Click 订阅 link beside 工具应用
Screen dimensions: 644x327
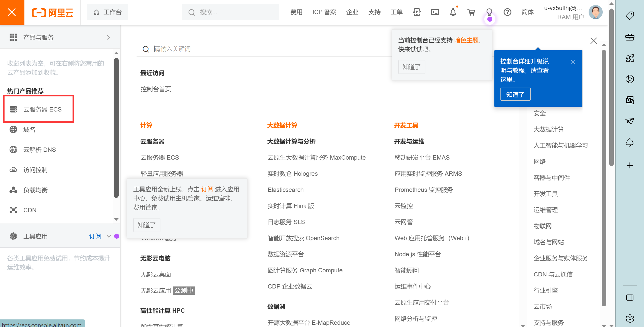[x=95, y=236]
